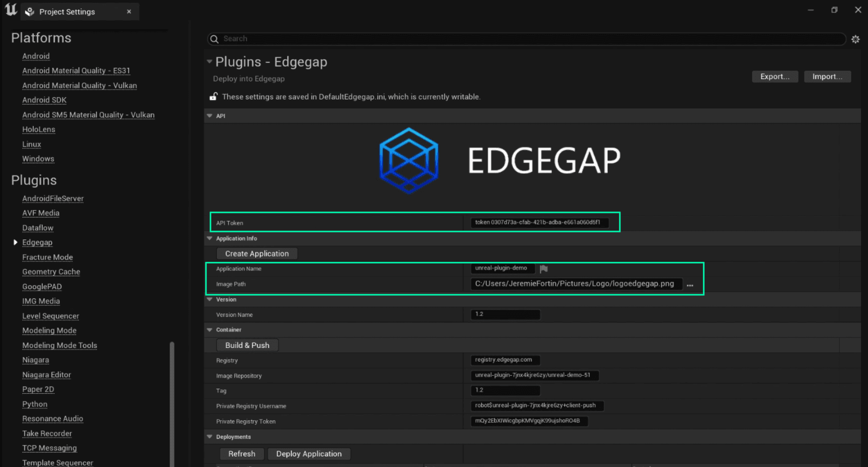Screen dimensions: 868x467
Task: Click the Refresh deployments button
Action: (x=242, y=454)
